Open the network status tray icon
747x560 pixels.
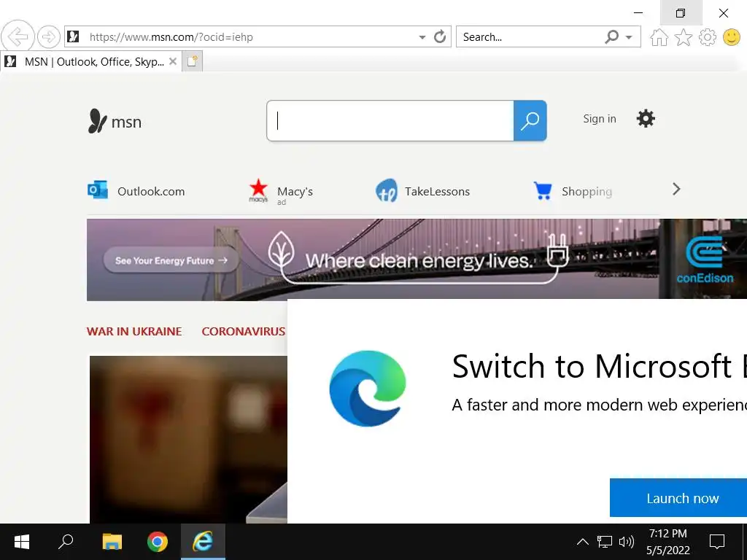coord(604,542)
